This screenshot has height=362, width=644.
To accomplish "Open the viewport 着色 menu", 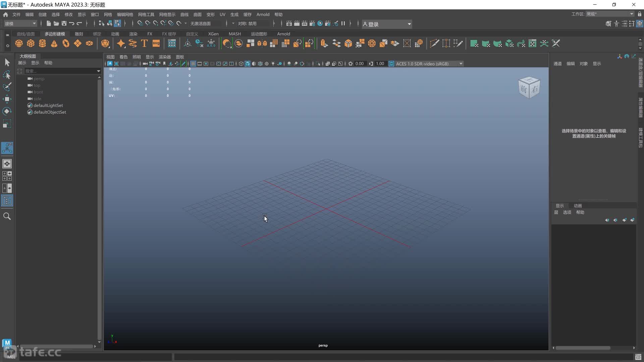I will (123, 57).
